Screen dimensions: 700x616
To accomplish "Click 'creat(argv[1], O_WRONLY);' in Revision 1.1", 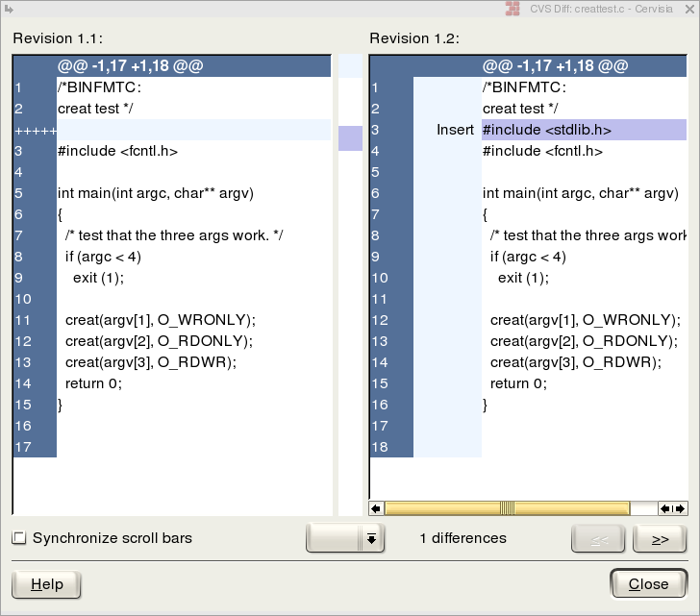I will pyautogui.click(x=161, y=320).
